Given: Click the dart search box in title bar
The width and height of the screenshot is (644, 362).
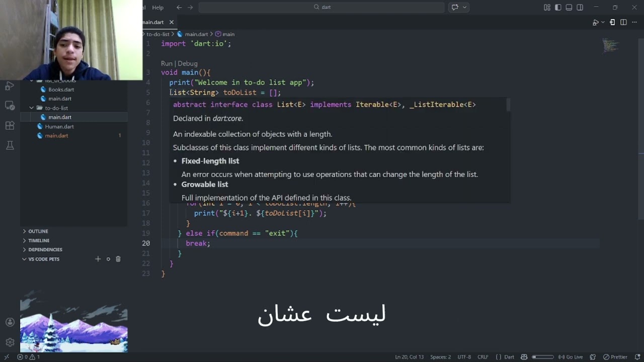Looking at the screenshot, I should click(321, 7).
